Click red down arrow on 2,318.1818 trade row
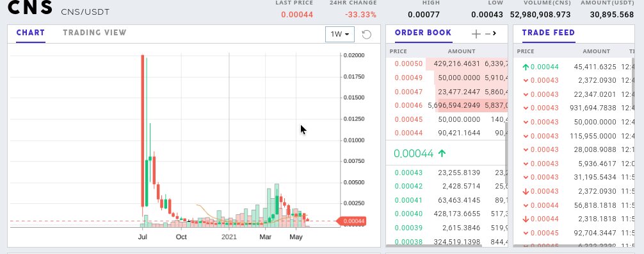Screen dimensions: 644x254 point(526,219)
